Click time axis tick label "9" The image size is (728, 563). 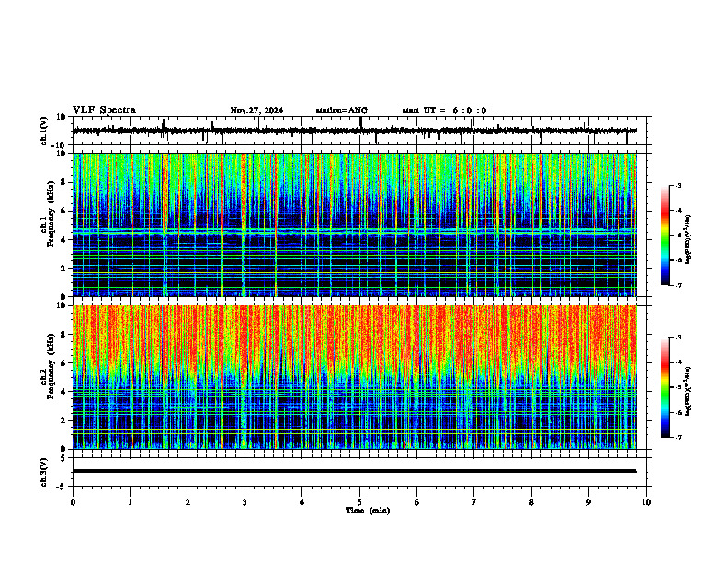pyautogui.click(x=588, y=502)
